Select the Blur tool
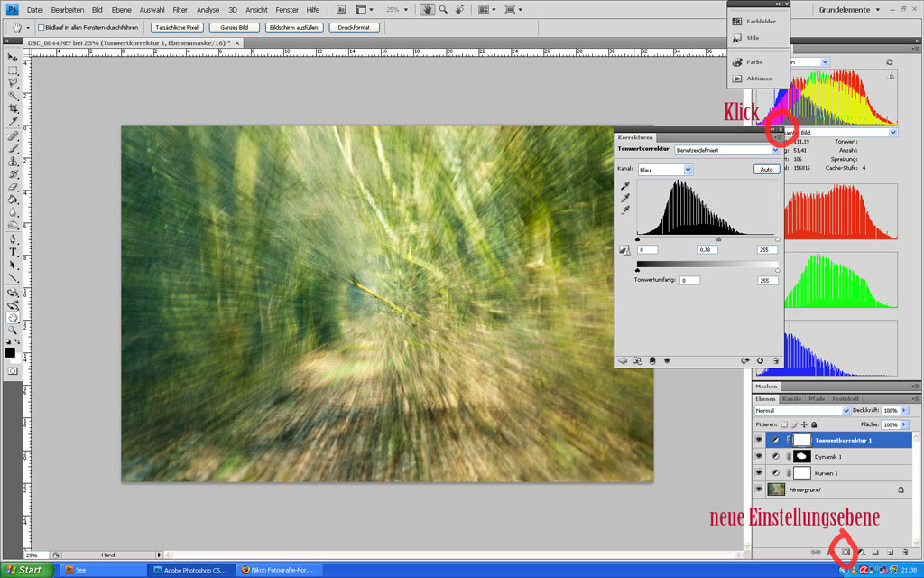The image size is (924, 578). click(x=13, y=213)
